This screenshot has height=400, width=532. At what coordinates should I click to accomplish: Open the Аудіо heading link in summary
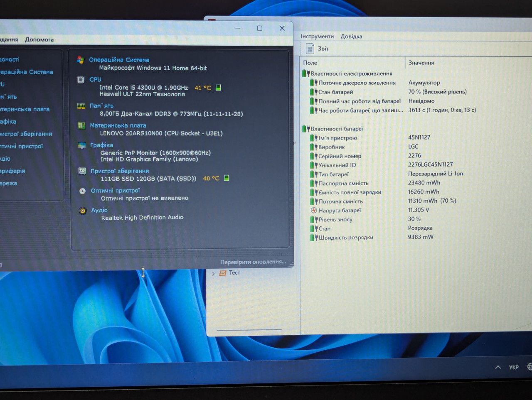(x=99, y=210)
